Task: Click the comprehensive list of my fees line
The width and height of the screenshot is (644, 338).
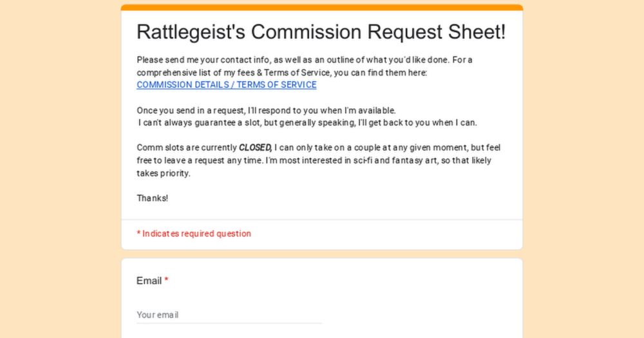Action: click(282, 73)
